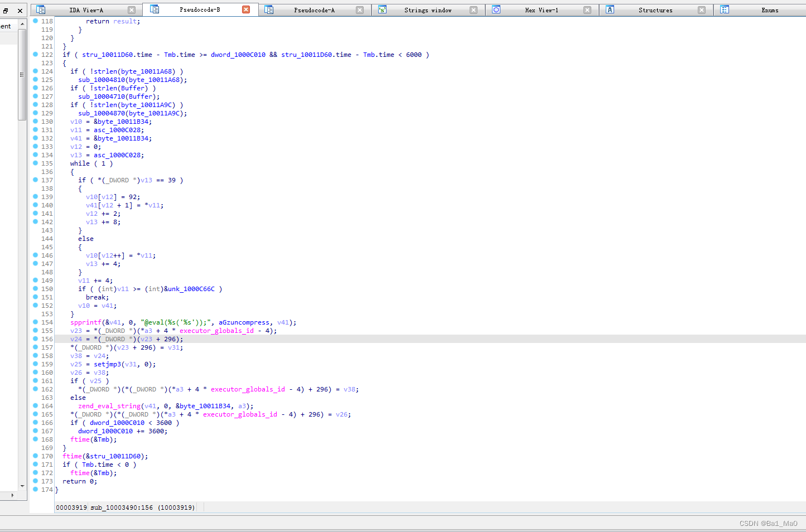Toggle breakpoint dot on line 146

tap(35, 255)
